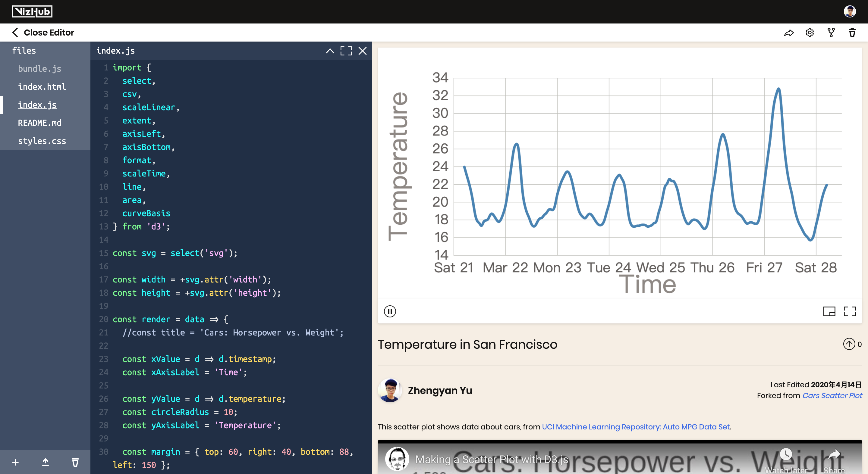Add a new file with plus icon
This screenshot has width=868, height=474.
[15, 462]
